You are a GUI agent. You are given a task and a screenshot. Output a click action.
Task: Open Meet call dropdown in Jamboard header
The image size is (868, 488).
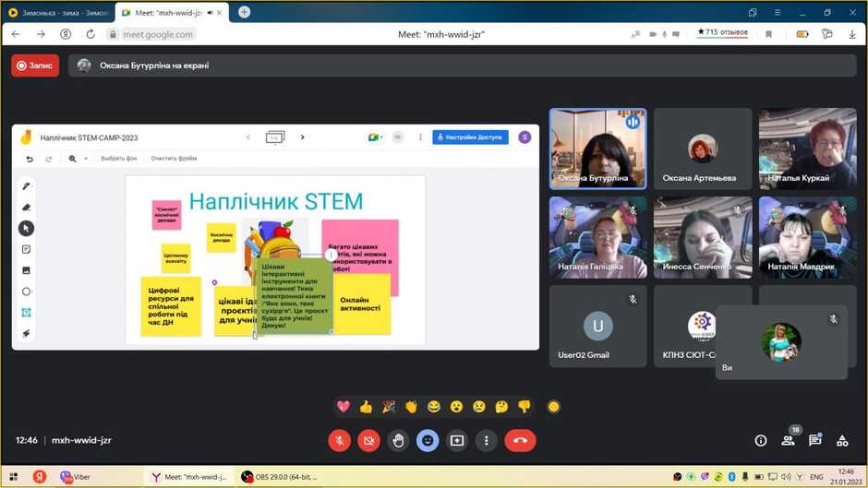(375, 137)
